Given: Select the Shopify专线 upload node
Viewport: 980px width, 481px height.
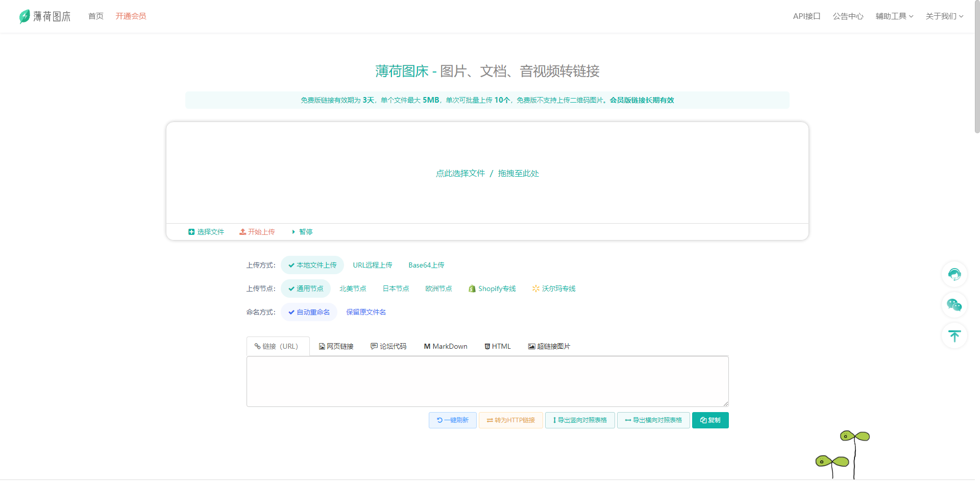Looking at the screenshot, I should click(x=492, y=288).
